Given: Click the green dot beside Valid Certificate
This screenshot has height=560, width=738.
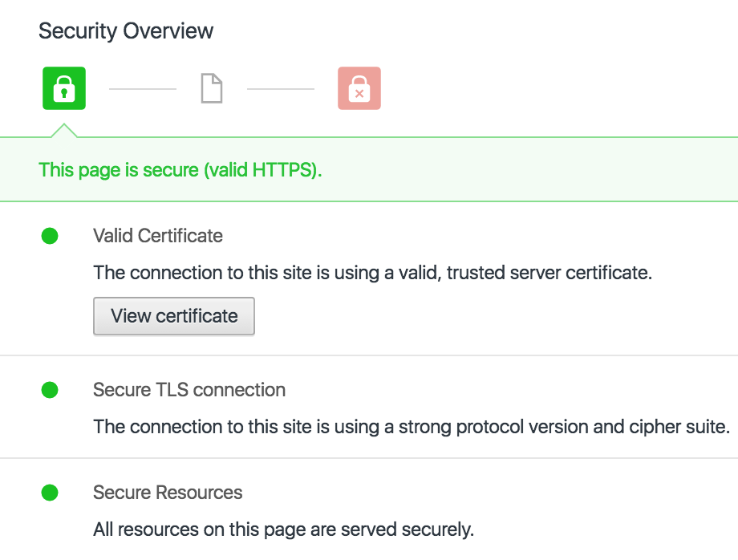Looking at the screenshot, I should [x=50, y=236].
